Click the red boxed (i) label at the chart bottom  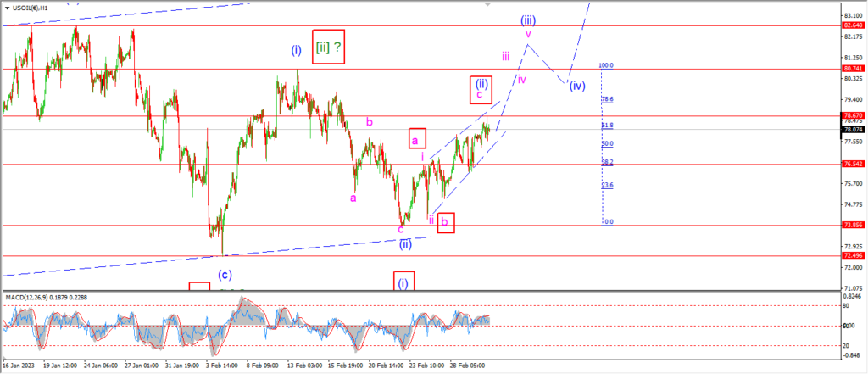(403, 282)
